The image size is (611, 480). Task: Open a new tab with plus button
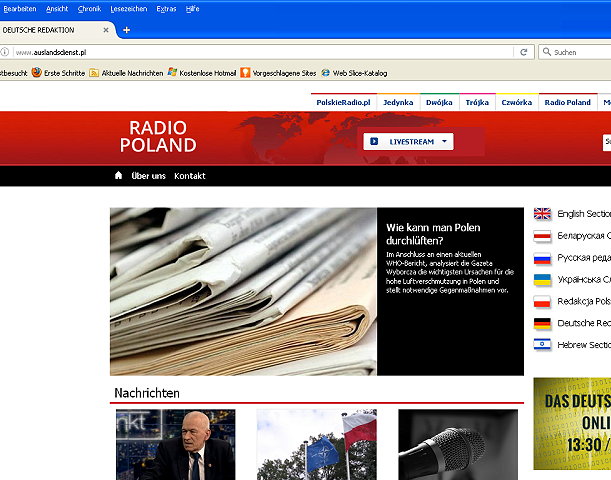point(127,30)
